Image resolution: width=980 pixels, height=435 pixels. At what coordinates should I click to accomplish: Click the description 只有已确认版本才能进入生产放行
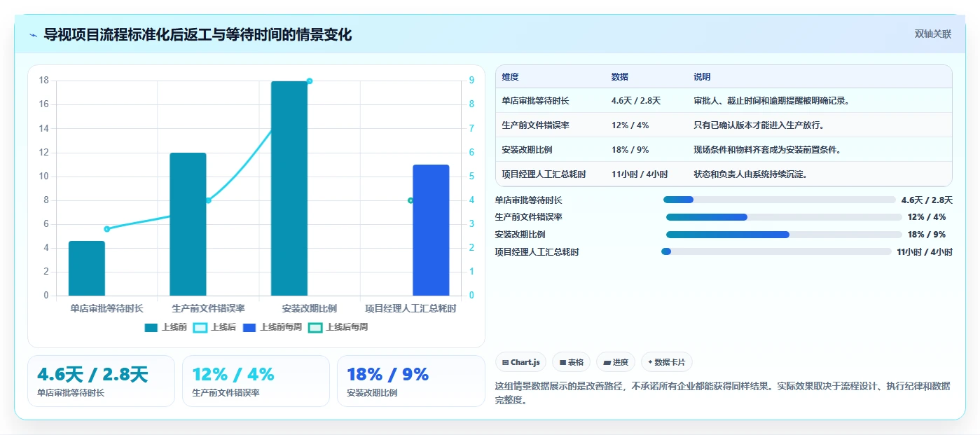(x=759, y=125)
